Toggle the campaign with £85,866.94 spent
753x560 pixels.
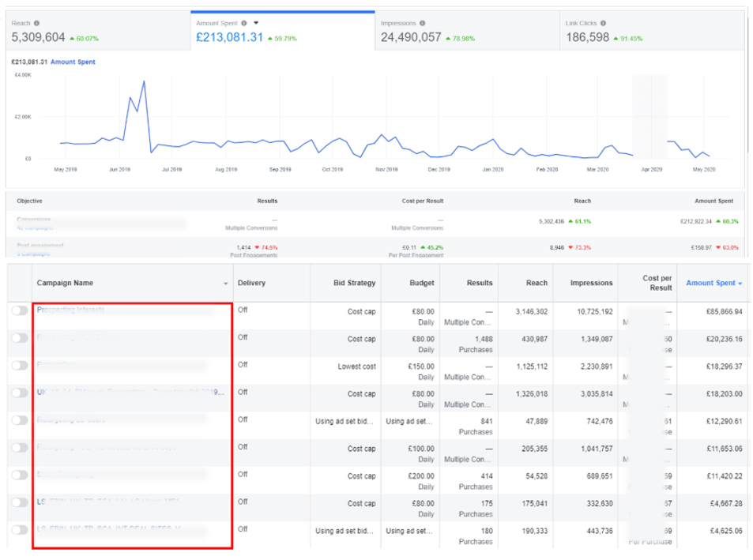point(20,310)
